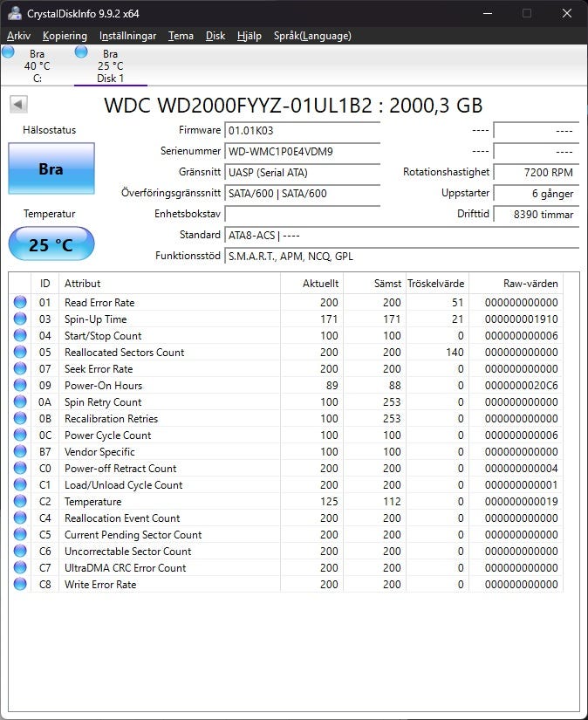Click the Aktuellt column header
This screenshot has height=720, width=588.
(311, 284)
